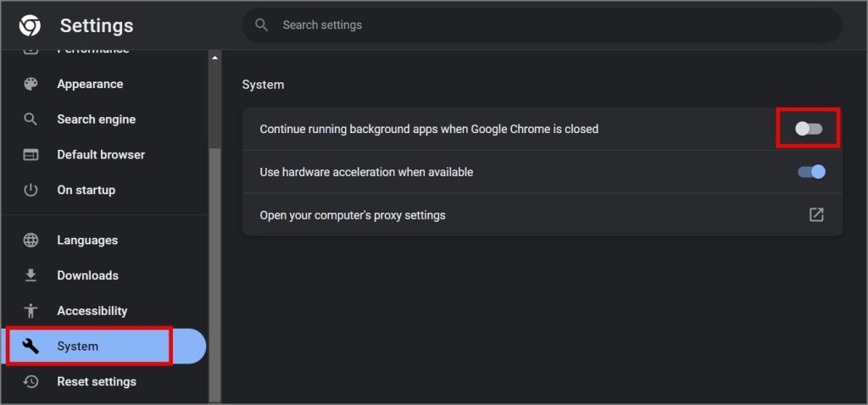The image size is (868, 405).
Task: Click the Default browser window icon
Action: point(31,155)
